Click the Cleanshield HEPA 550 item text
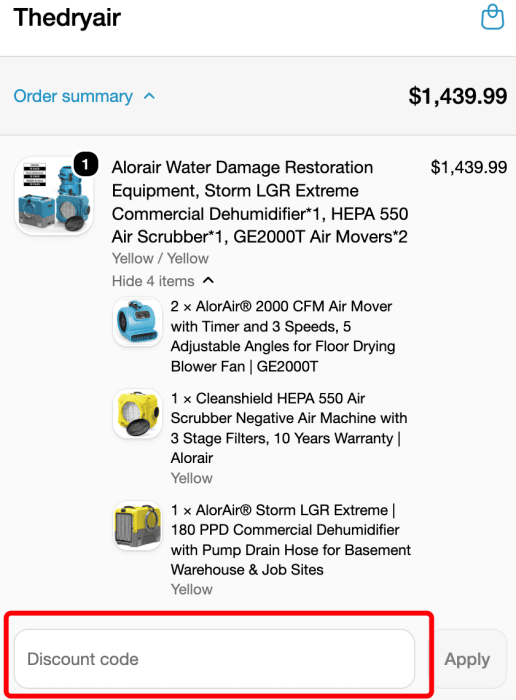The height and width of the screenshot is (700, 516). (x=289, y=428)
